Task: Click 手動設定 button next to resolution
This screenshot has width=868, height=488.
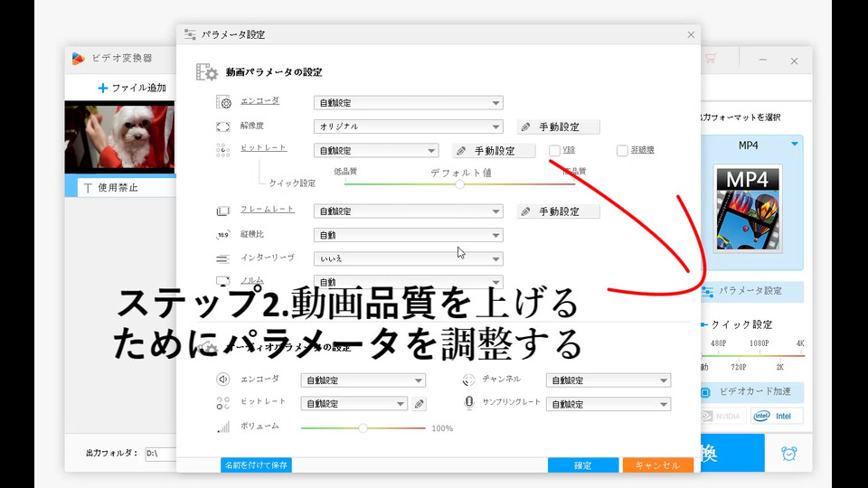Action: click(x=558, y=127)
